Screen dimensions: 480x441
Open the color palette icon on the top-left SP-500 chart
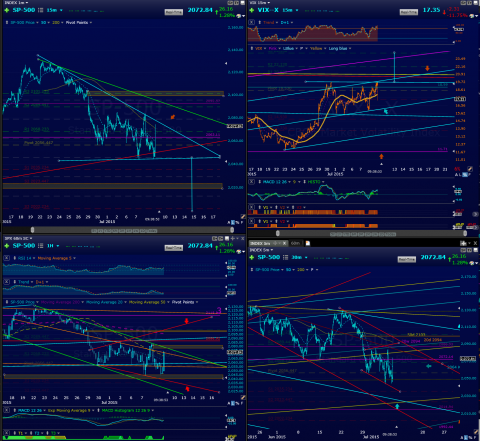240,16
